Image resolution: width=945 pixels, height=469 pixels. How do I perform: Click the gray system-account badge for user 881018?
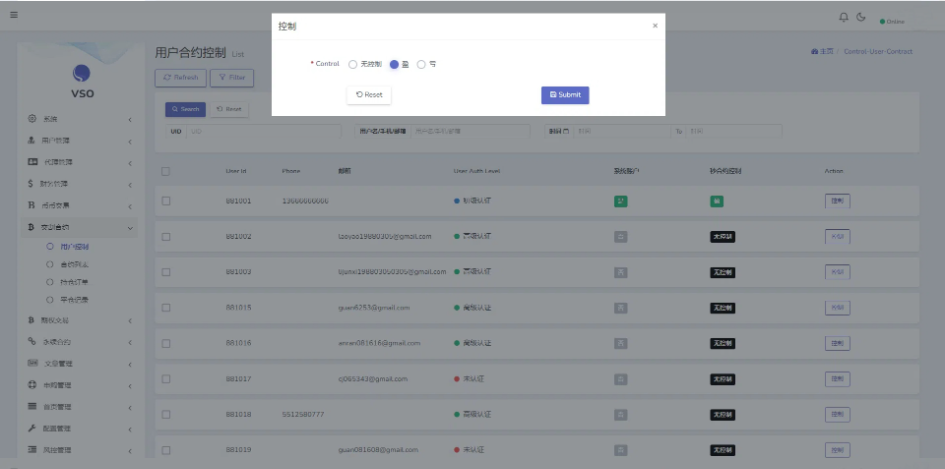[x=620, y=415]
